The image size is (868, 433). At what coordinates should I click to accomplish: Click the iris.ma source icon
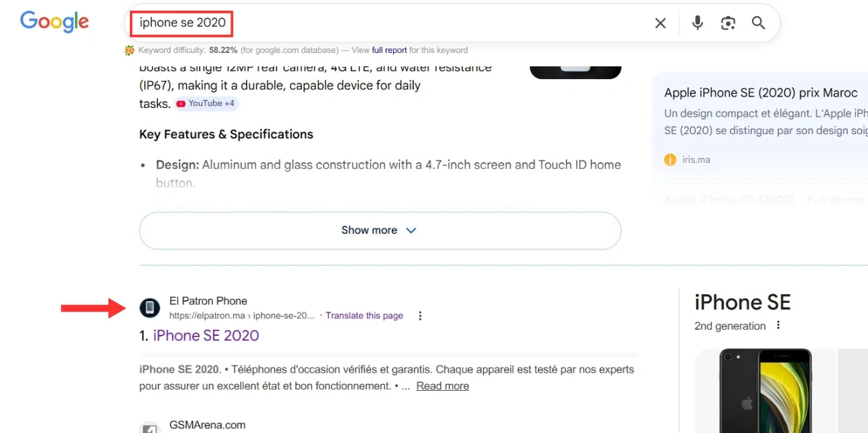[670, 159]
